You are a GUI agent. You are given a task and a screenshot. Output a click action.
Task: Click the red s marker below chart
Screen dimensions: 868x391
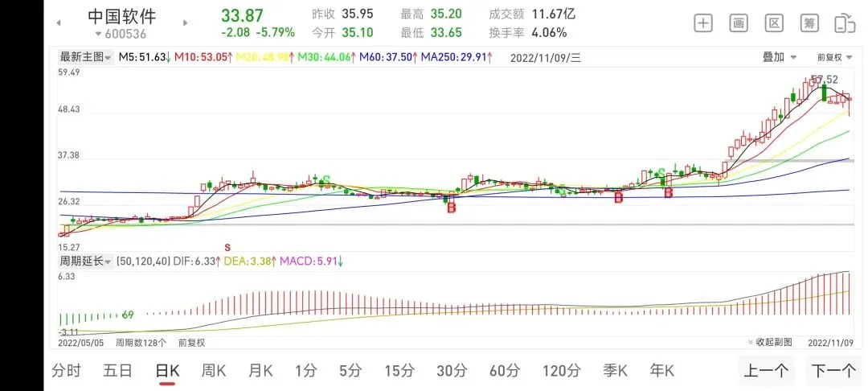[227, 247]
